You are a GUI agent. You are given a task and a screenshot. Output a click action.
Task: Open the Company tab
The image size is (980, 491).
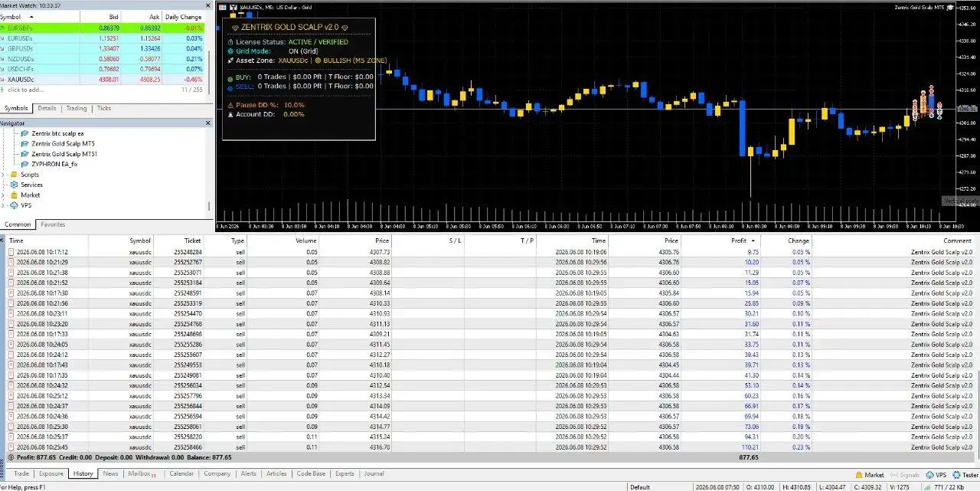pos(217,473)
